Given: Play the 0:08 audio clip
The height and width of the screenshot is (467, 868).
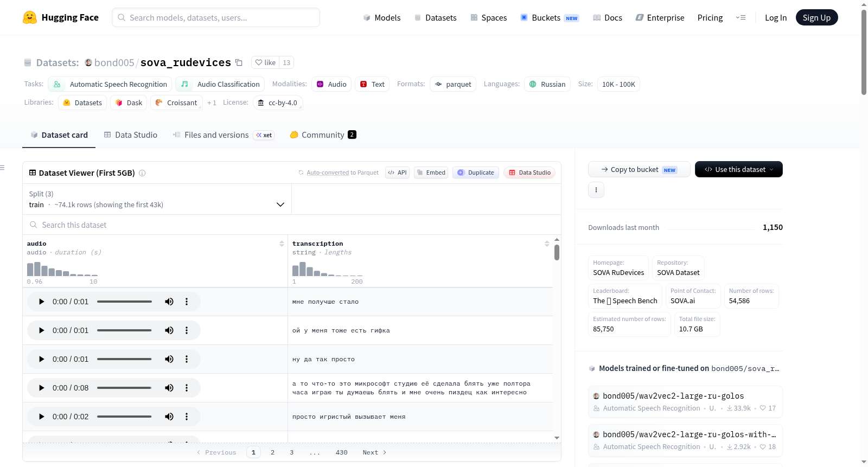Looking at the screenshot, I should pyautogui.click(x=41, y=388).
